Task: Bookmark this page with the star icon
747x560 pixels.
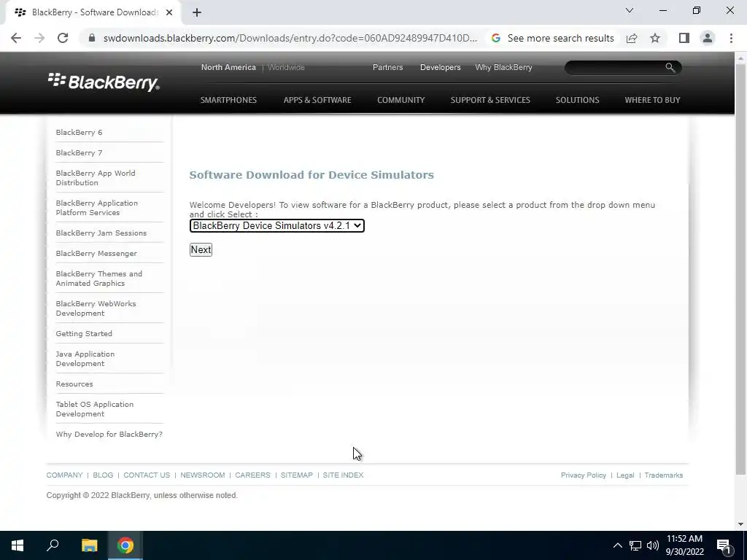Action: tap(655, 38)
